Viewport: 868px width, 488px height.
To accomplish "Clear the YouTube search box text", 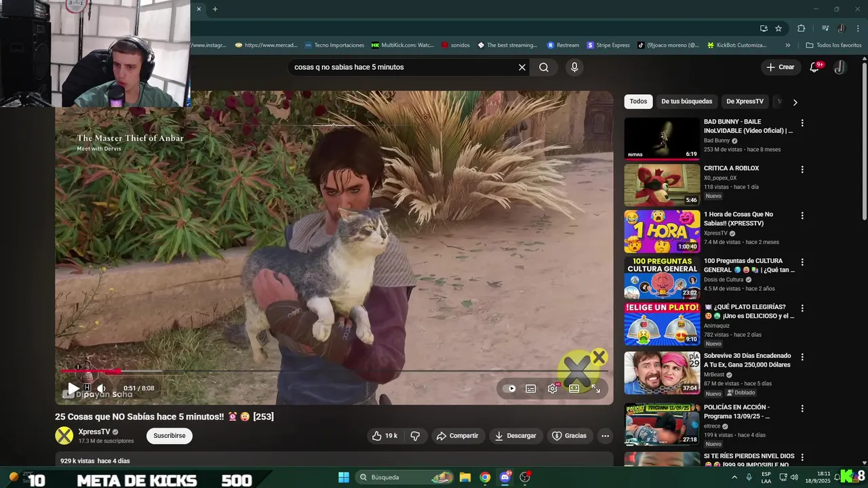I will (x=522, y=67).
